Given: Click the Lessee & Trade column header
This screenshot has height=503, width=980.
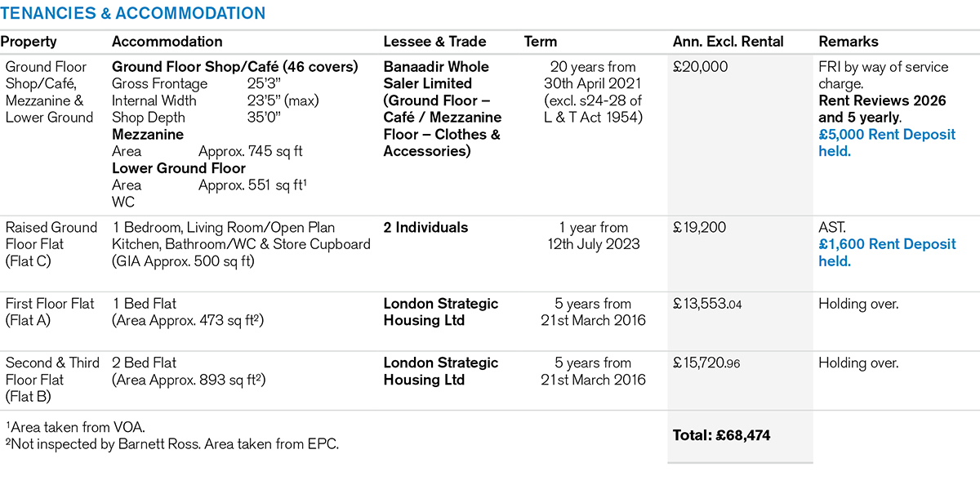Looking at the screenshot, I should (x=434, y=42).
